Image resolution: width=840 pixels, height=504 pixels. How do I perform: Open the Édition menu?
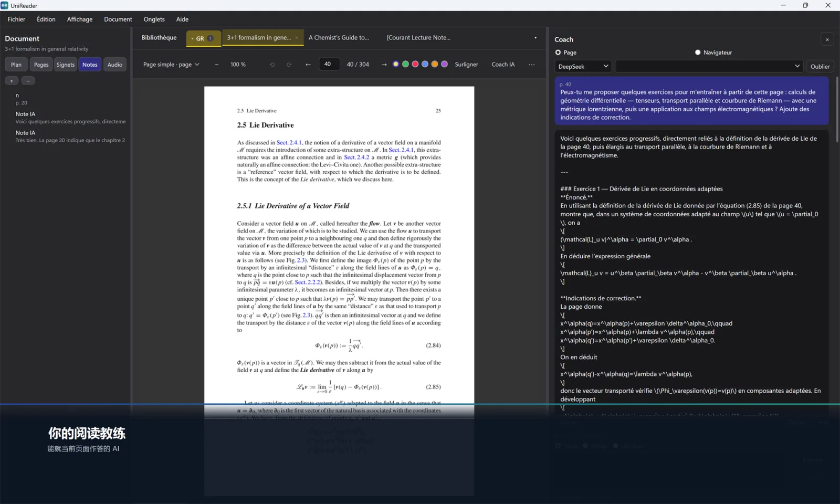(x=46, y=19)
